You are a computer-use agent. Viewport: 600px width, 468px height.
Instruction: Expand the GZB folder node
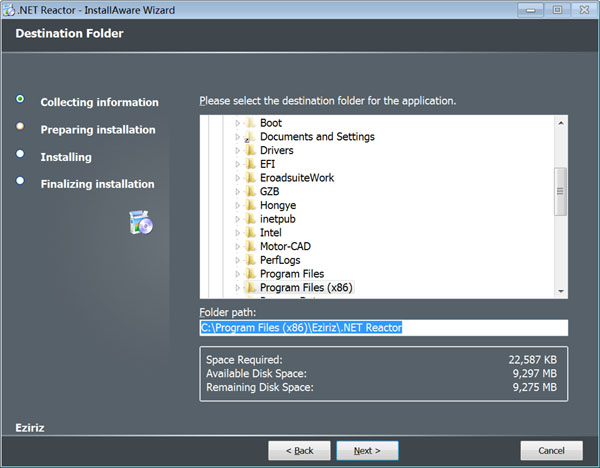tap(237, 192)
